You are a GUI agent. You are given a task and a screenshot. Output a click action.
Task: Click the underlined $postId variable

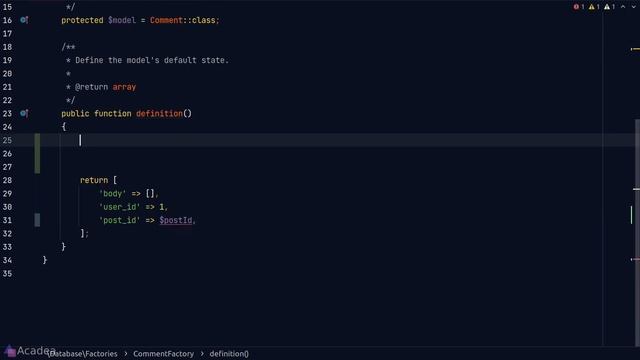click(x=176, y=220)
